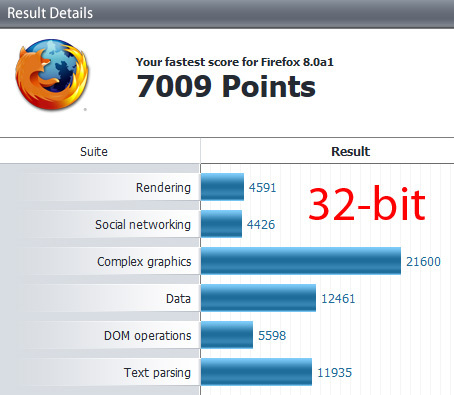The width and height of the screenshot is (454, 395).
Task: Click the text 'Your fastest score for Firefox 8.0a1'
Action: click(x=235, y=62)
